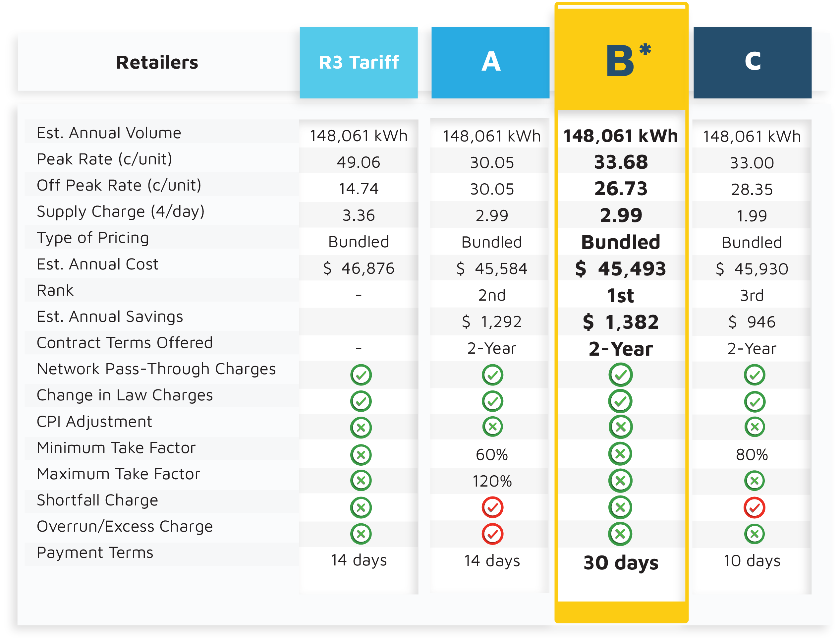Image resolution: width=840 pixels, height=643 pixels.
Task: Click retailer C savings $946
Action: point(752,322)
